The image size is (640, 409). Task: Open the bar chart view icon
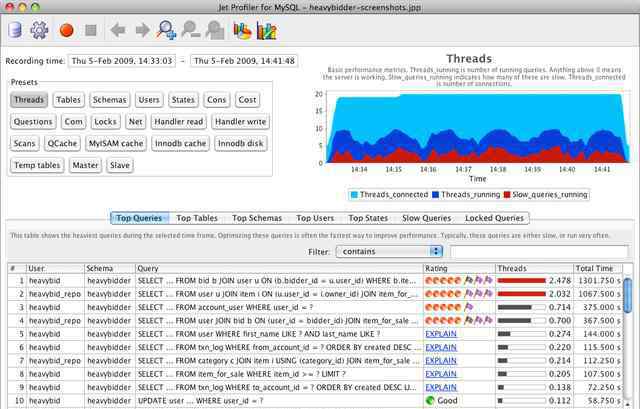(x=267, y=31)
